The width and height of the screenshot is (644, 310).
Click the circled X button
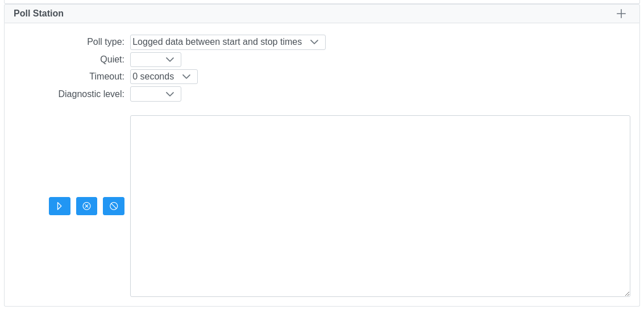coord(86,206)
